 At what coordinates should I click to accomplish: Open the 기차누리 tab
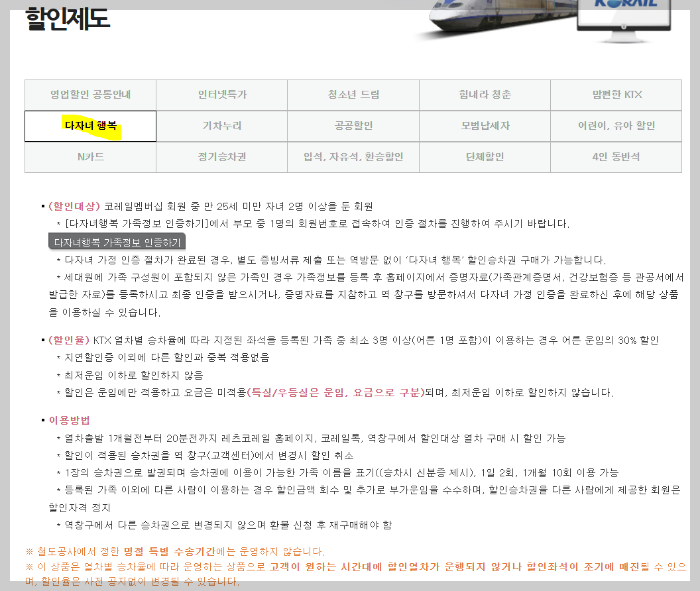222,127
